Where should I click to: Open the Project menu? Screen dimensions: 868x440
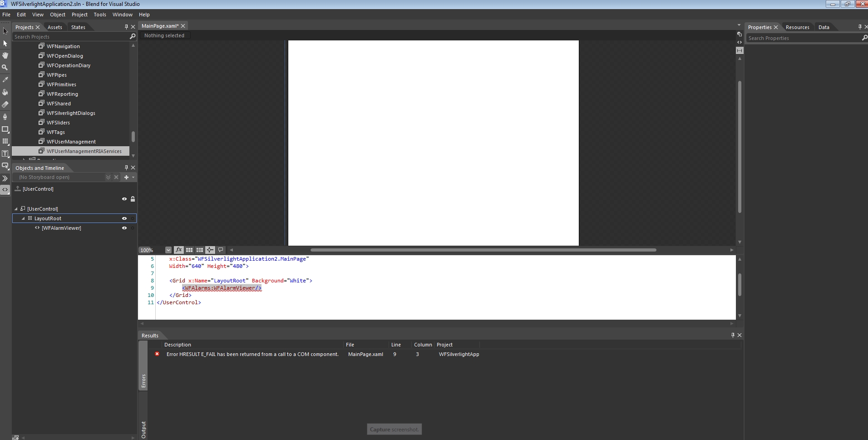click(79, 15)
